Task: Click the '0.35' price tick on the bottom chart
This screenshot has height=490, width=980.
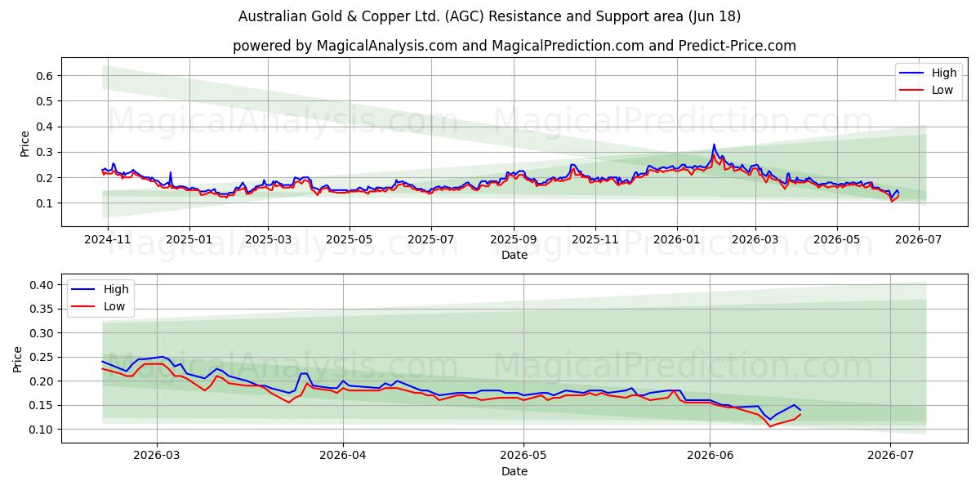Action: coord(42,309)
